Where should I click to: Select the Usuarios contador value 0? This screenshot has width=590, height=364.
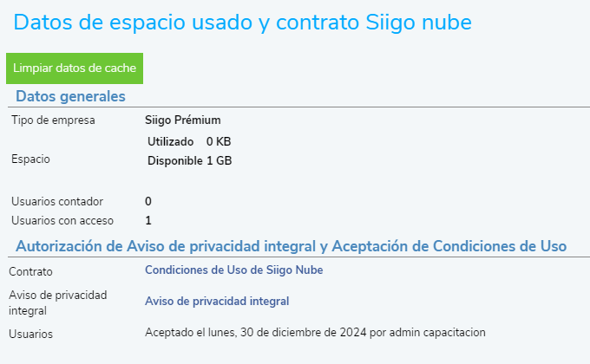tap(148, 201)
